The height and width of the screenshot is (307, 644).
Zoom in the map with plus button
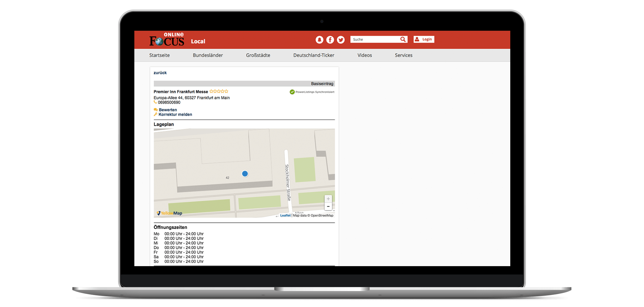[328, 199]
